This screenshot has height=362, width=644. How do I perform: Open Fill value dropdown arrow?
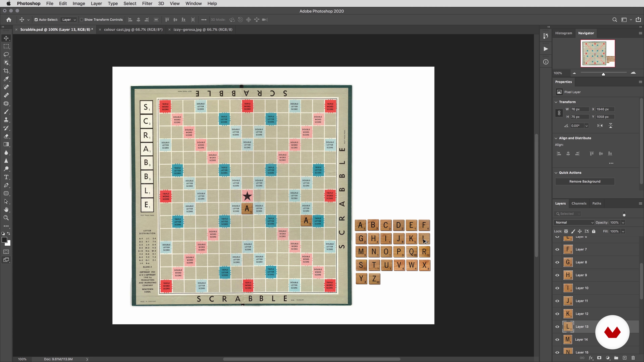(623, 231)
